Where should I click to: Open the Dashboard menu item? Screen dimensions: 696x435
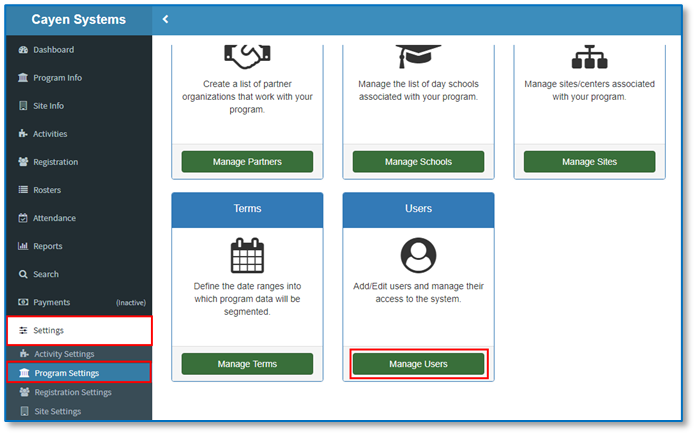79,50
